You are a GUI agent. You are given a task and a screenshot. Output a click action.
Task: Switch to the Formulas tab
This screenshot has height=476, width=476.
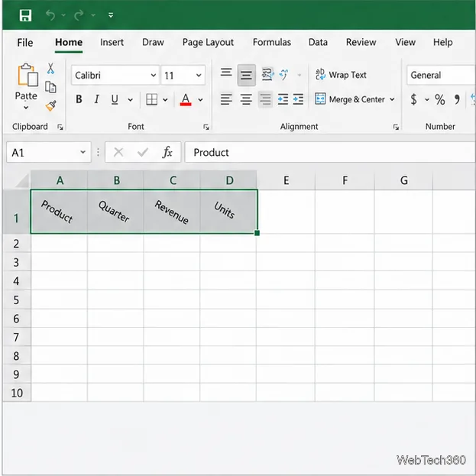pos(272,43)
